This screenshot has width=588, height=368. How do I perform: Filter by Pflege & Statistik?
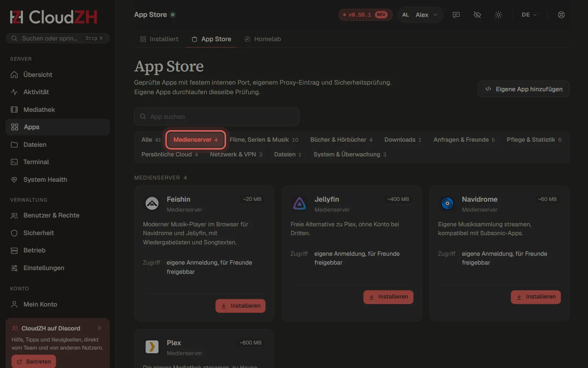pos(534,140)
